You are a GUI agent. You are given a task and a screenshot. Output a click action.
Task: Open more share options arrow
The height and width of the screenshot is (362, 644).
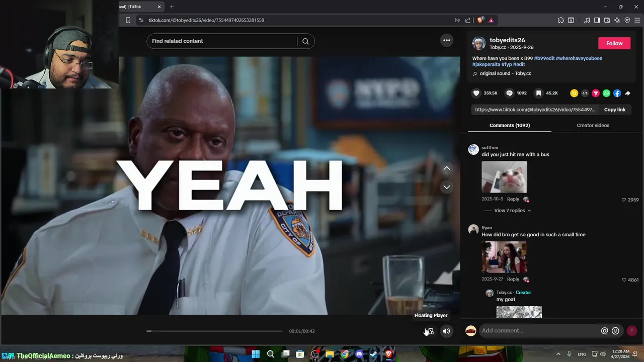(627, 93)
